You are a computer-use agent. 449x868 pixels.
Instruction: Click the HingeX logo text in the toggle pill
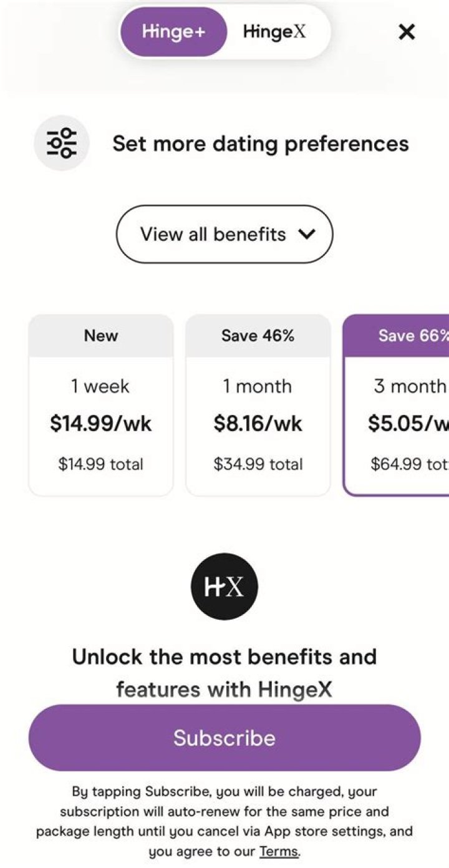click(274, 32)
